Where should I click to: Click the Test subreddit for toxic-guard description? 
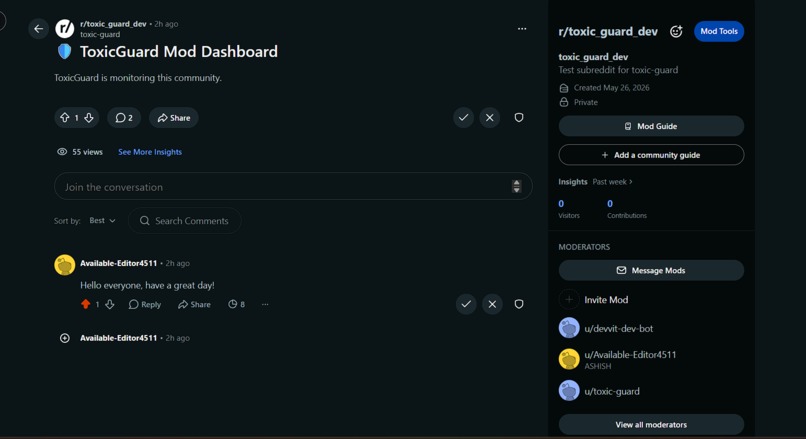(618, 70)
